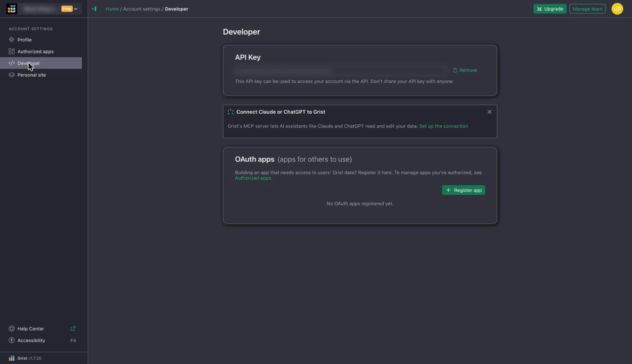This screenshot has width=632, height=364.
Task: Click the Personal site layers icon
Action: click(12, 75)
